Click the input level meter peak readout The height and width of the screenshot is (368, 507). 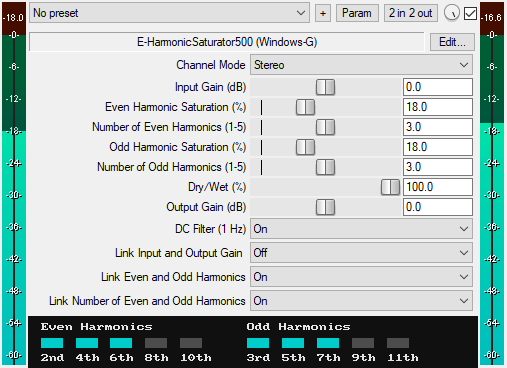click(14, 18)
